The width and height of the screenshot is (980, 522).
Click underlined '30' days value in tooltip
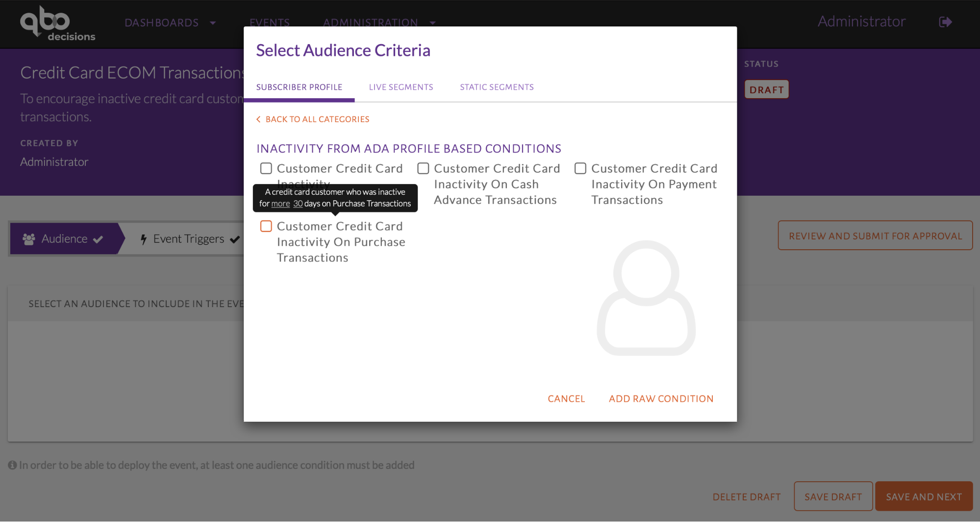pyautogui.click(x=298, y=204)
